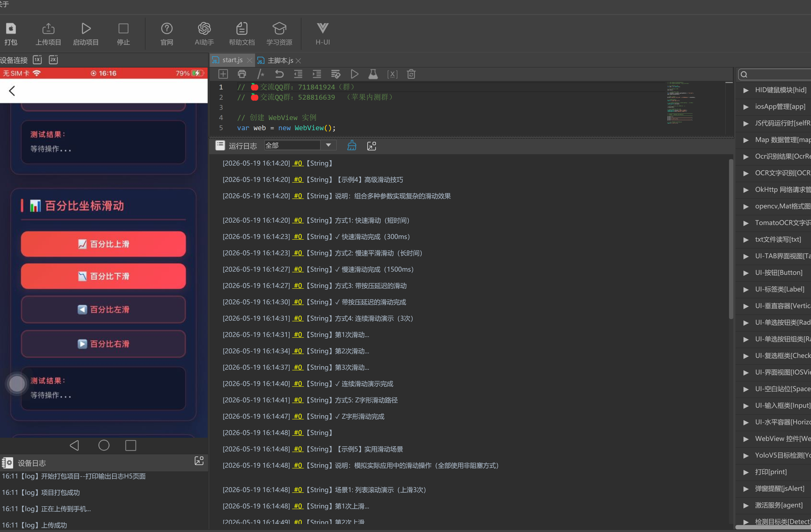The width and height of the screenshot is (811, 532).
Task: Select the WebView 控件 tree row
Action: pyautogui.click(x=773, y=439)
